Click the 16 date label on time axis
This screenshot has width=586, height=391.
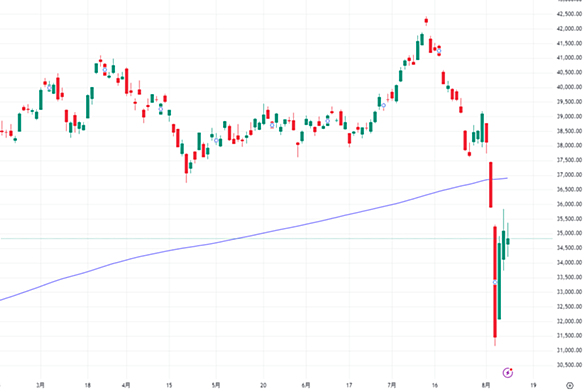point(435,385)
